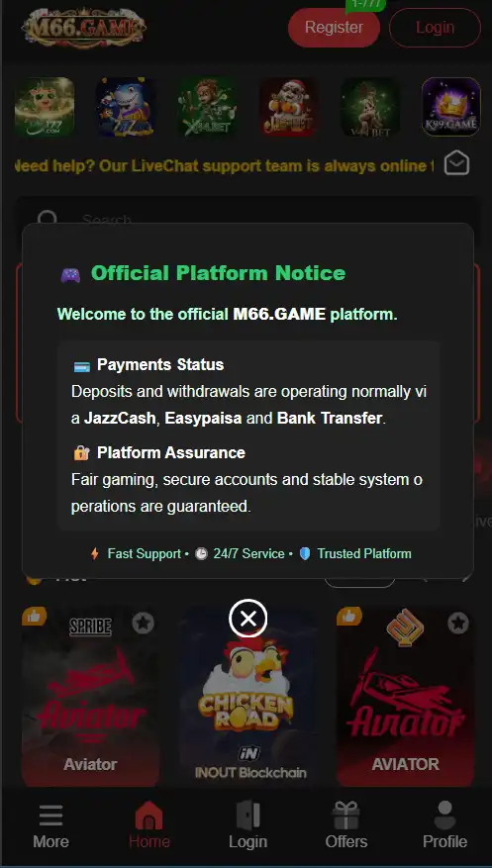Open the Profile tab
Image resolution: width=492 pixels, height=868 pixels.
444,826
